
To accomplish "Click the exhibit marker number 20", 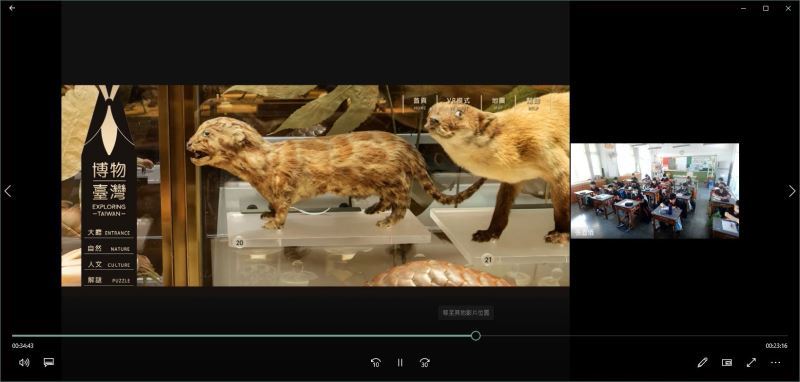I will [239, 243].
